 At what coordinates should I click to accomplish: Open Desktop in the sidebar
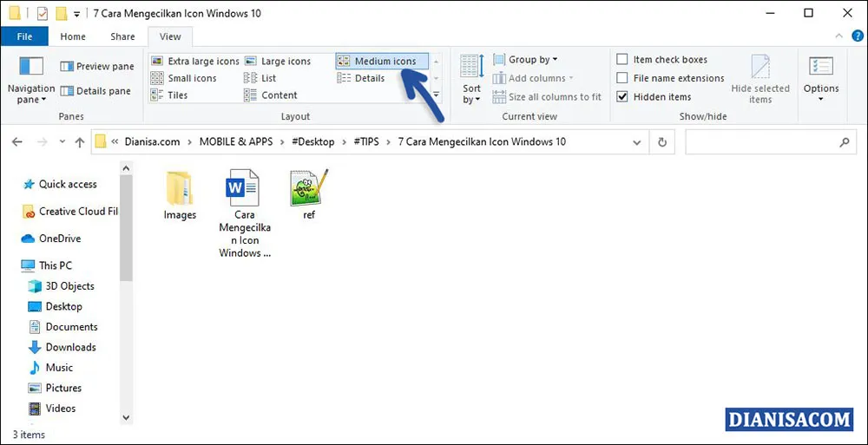[x=56, y=306]
